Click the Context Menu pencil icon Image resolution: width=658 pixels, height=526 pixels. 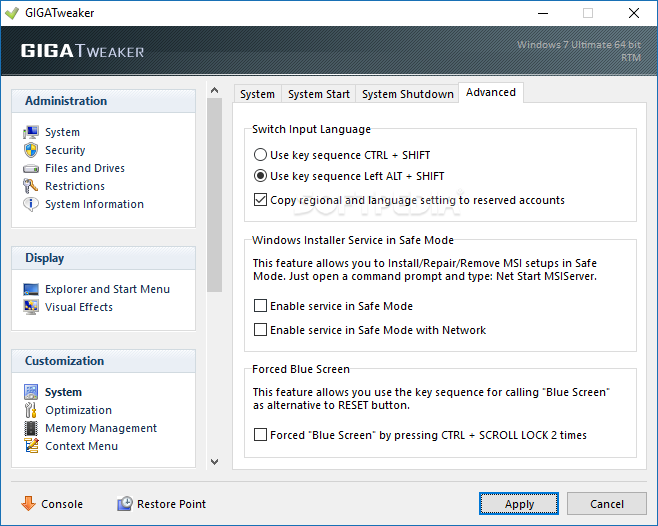pos(31,446)
